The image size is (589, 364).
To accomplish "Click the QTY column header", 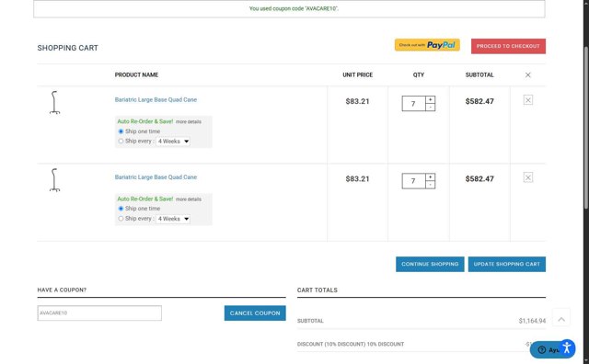I will pyautogui.click(x=419, y=75).
